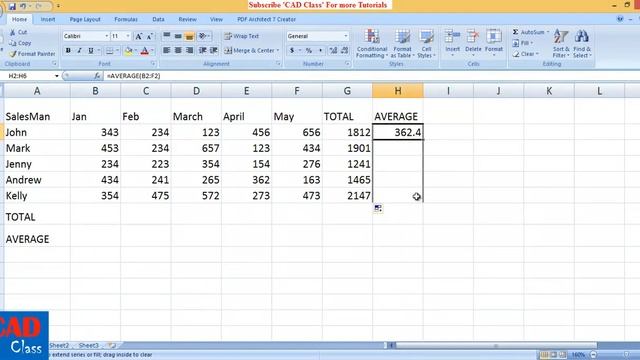The image size is (640, 360).
Task: Toggle Bottom Align
Action: pos(189,36)
